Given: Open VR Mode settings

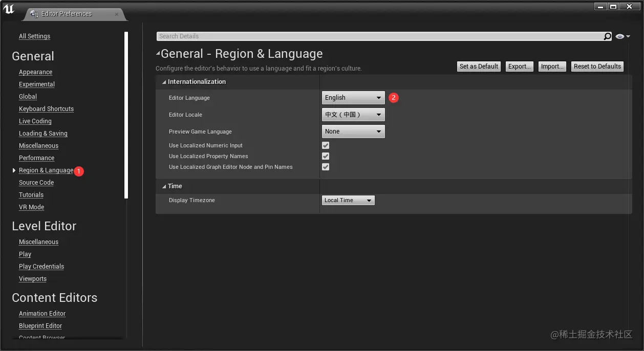Looking at the screenshot, I should click(31, 207).
